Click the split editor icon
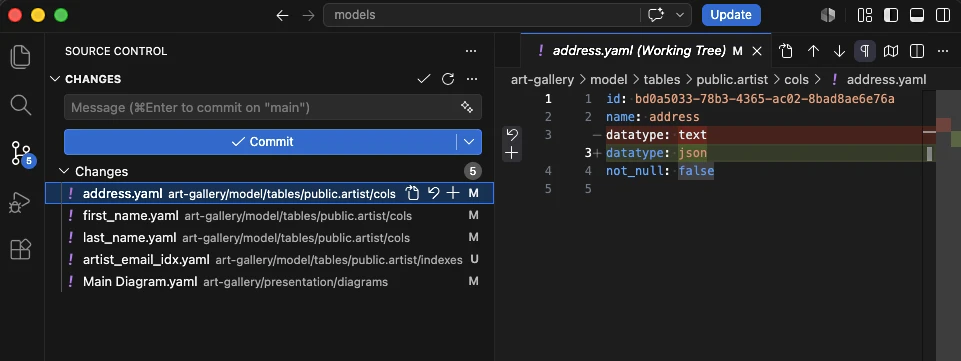 point(917,51)
